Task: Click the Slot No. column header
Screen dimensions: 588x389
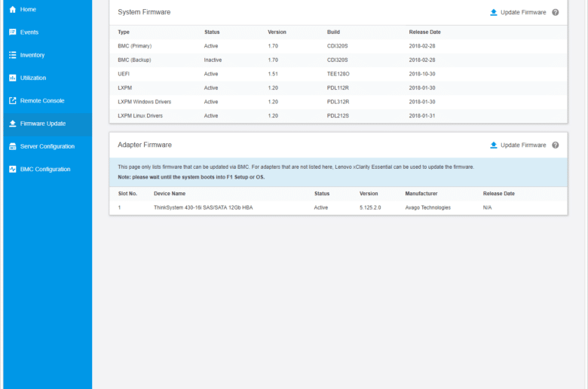Action: (127, 194)
